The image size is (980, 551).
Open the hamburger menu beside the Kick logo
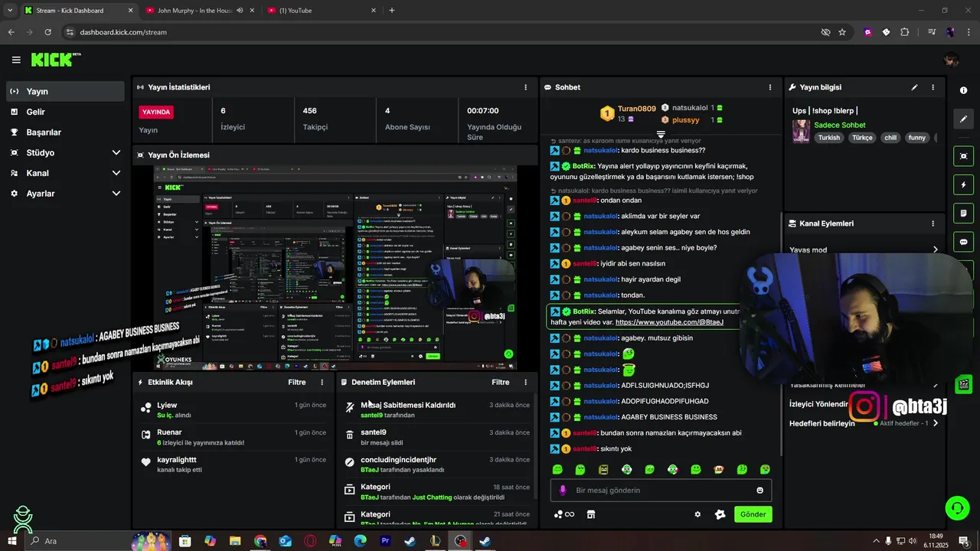16,60
